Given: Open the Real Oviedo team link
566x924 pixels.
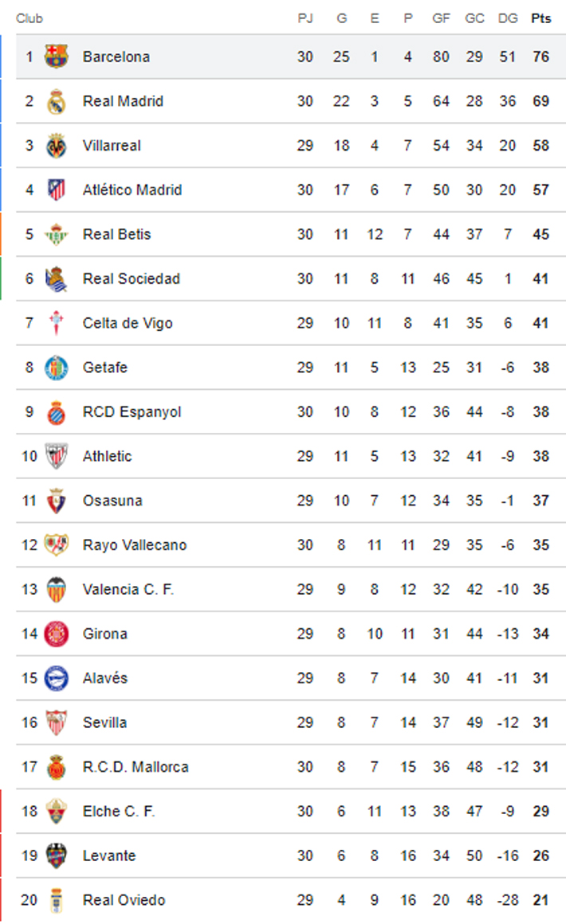Looking at the screenshot, I should (124, 900).
